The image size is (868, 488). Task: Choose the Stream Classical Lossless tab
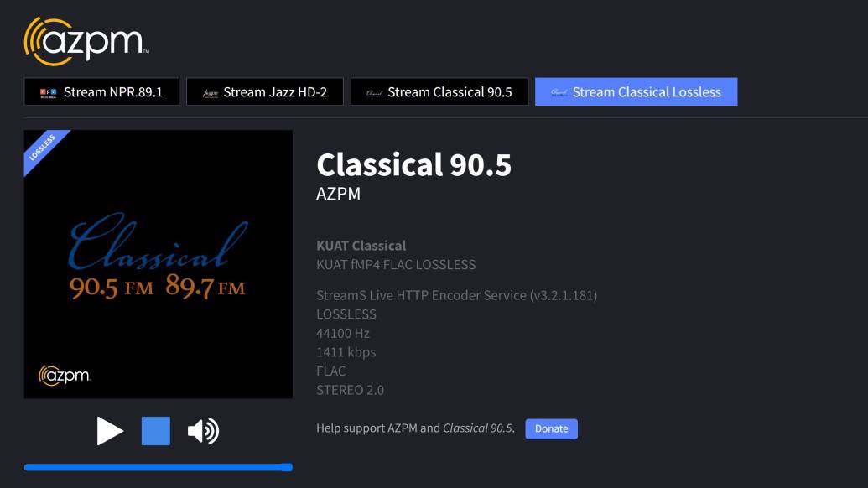(x=637, y=92)
